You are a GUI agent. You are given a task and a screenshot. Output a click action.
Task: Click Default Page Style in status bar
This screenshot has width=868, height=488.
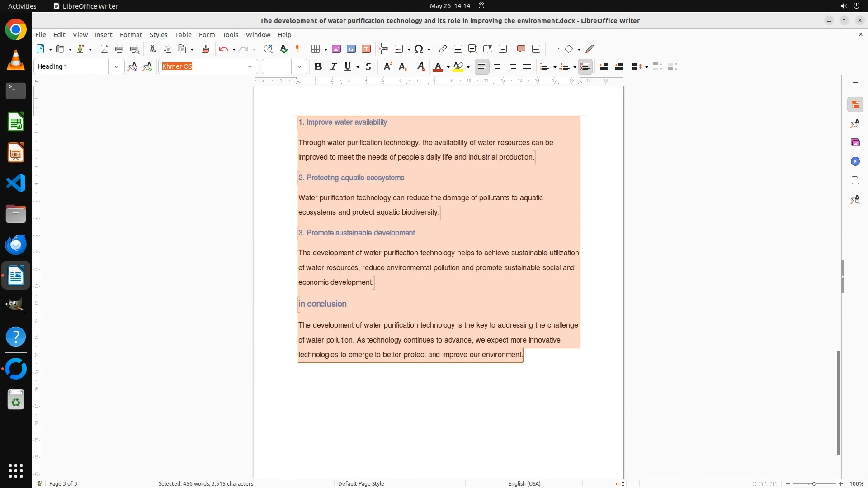pyautogui.click(x=361, y=483)
